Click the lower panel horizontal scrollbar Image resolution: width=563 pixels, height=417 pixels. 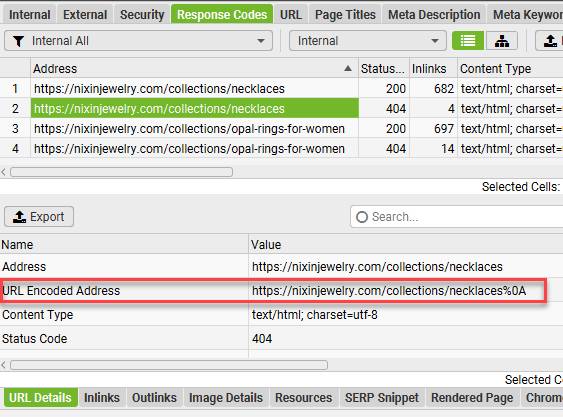(x=169, y=365)
